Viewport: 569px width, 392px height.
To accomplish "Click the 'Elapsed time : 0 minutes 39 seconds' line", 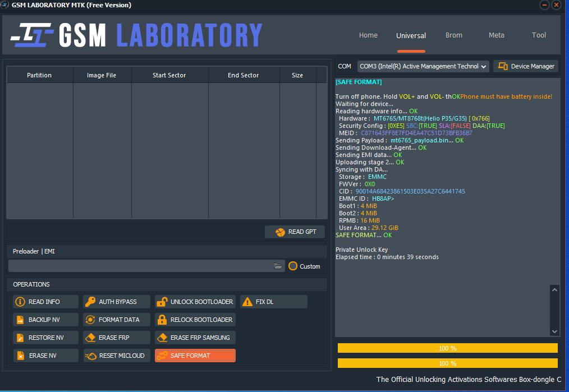I will [x=387, y=257].
